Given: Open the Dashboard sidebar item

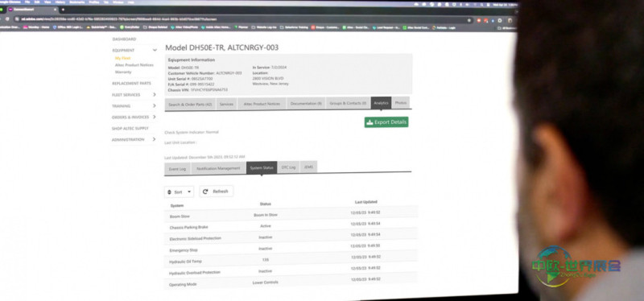Looking at the screenshot, I should pos(124,39).
